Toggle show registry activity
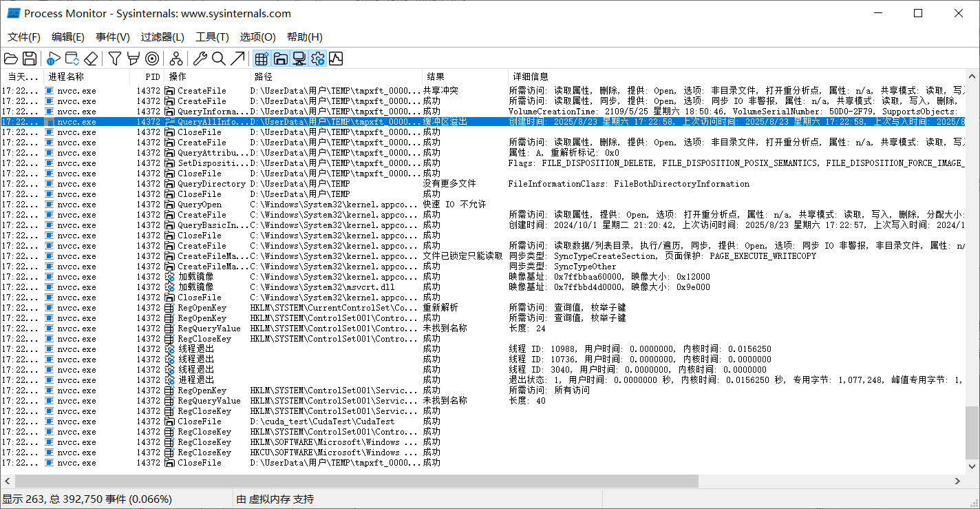Viewport: 980px width, 509px height. point(262,59)
